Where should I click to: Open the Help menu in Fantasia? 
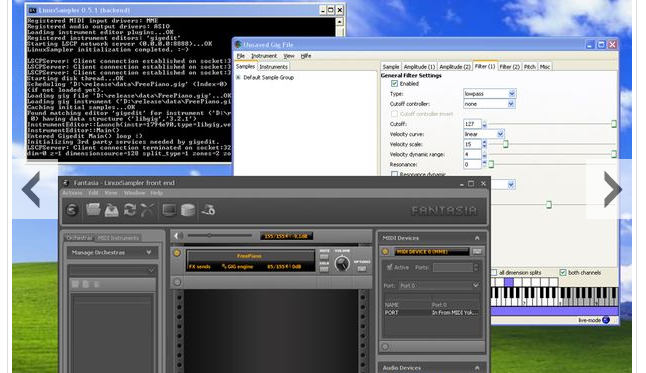tap(157, 193)
